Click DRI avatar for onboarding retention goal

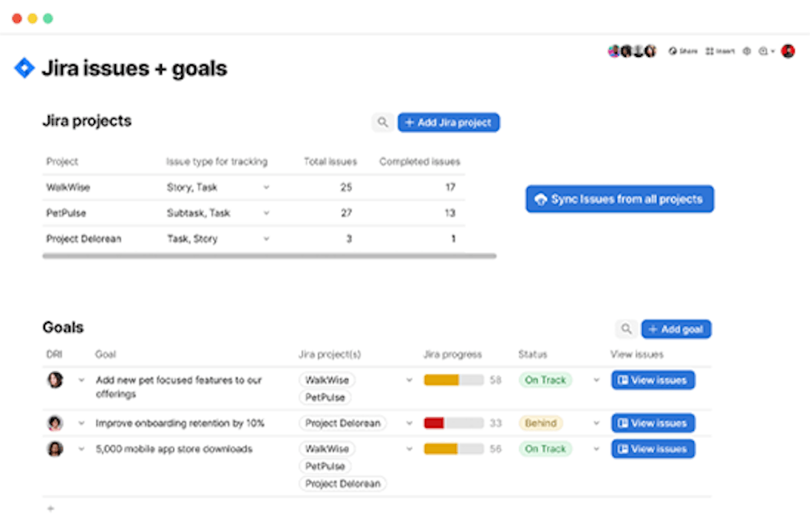point(55,423)
